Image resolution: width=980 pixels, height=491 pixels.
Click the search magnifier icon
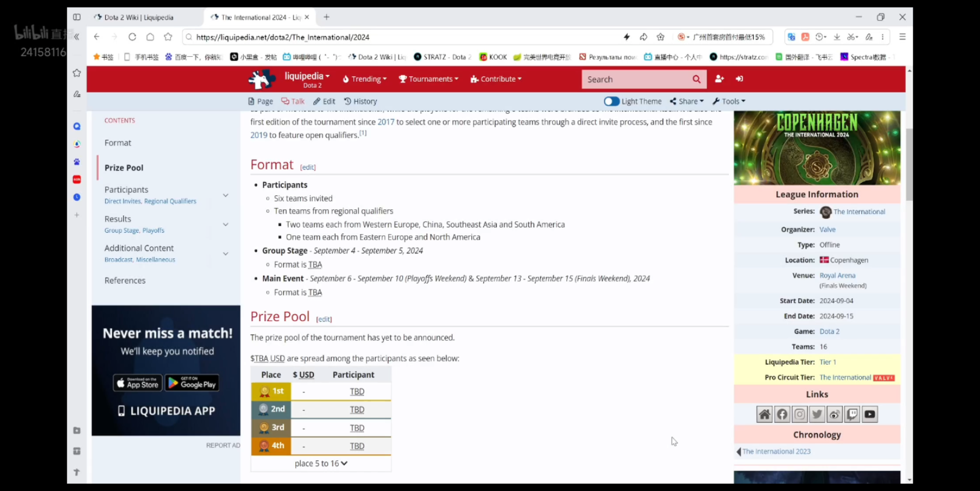point(696,79)
